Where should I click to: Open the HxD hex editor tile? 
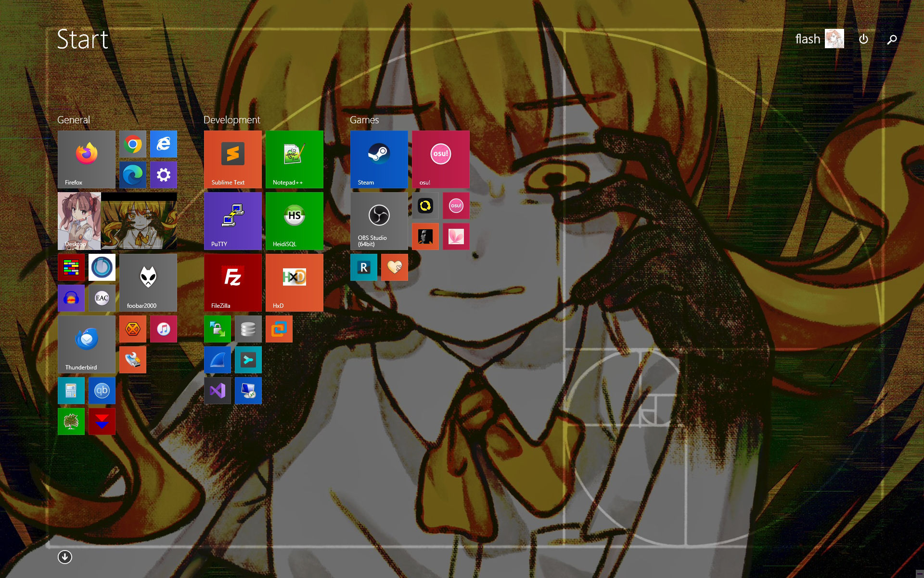click(295, 283)
